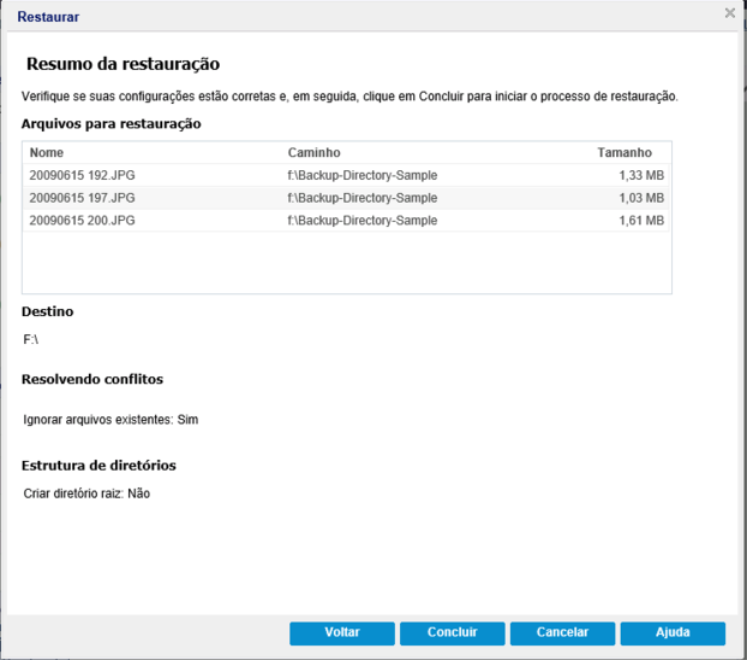Click the empty area below the file list rows
Image resolution: width=747 pixels, height=660 pixels.
(x=346, y=262)
